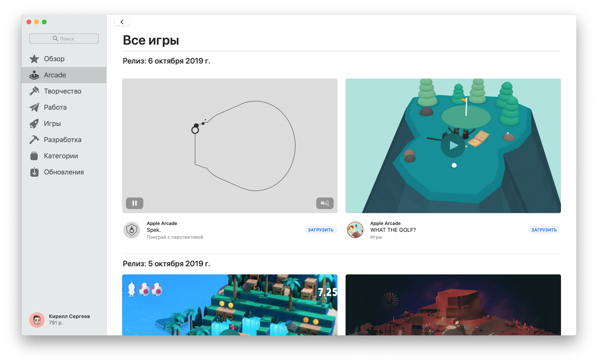
Task: Click the Игры subtitle under WHAT THE GOLF?
Action: click(x=376, y=237)
